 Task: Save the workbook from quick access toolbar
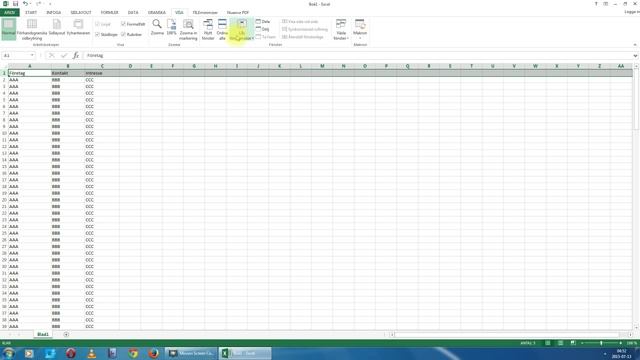(16, 4)
